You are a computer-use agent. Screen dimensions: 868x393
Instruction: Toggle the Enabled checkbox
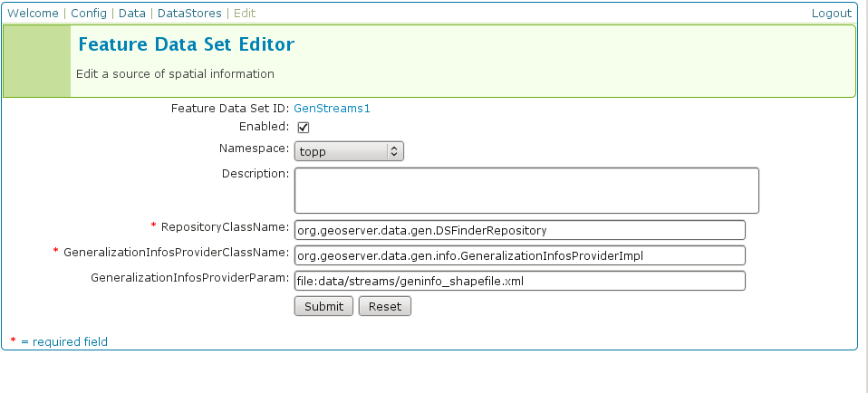(x=304, y=127)
